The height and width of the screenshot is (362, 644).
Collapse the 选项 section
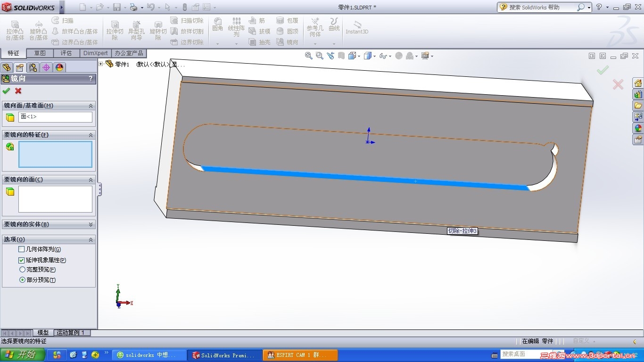tap(91, 239)
